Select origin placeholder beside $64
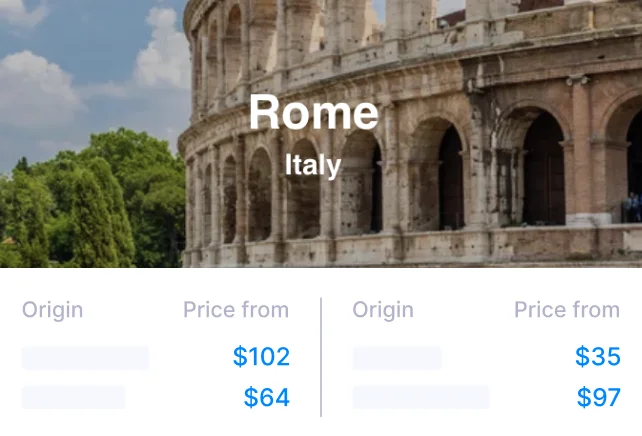This screenshot has height=436, width=642. 74,398
